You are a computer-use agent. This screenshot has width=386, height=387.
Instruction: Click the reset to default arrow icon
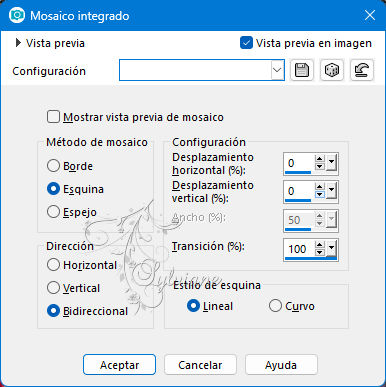click(x=362, y=70)
